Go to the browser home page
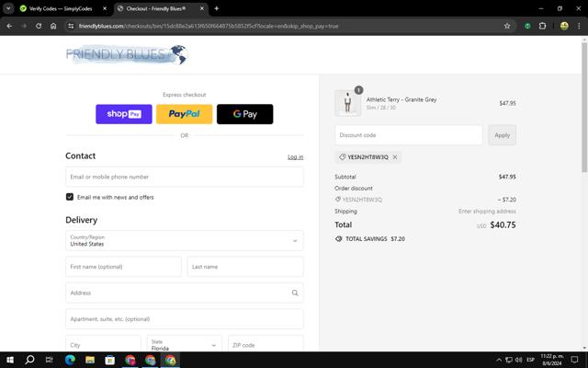This screenshot has height=368, width=588. tap(53, 26)
